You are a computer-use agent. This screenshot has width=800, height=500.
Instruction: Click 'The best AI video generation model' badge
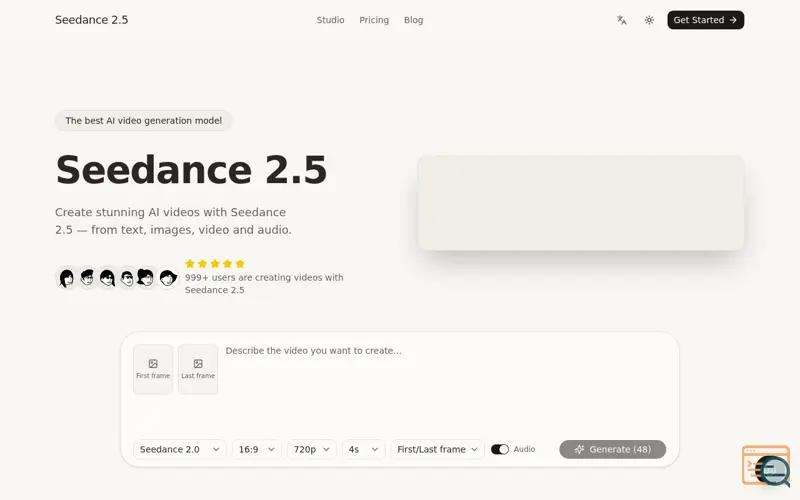(143, 120)
